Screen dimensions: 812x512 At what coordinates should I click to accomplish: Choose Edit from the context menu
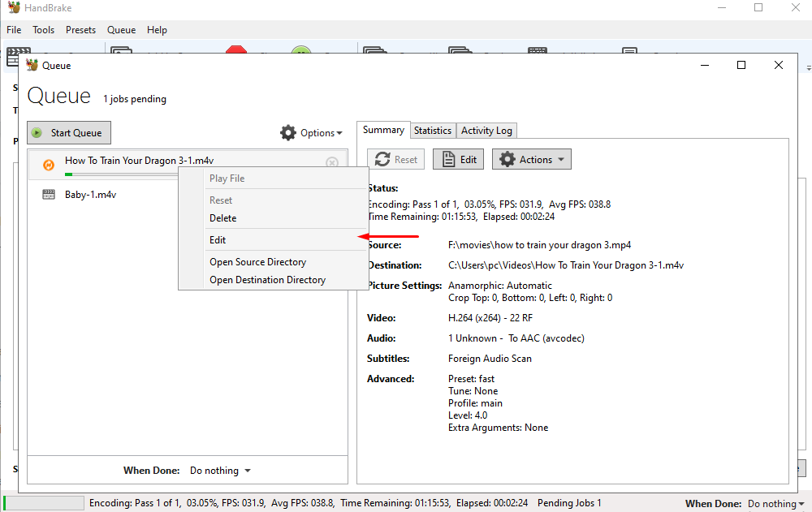218,240
